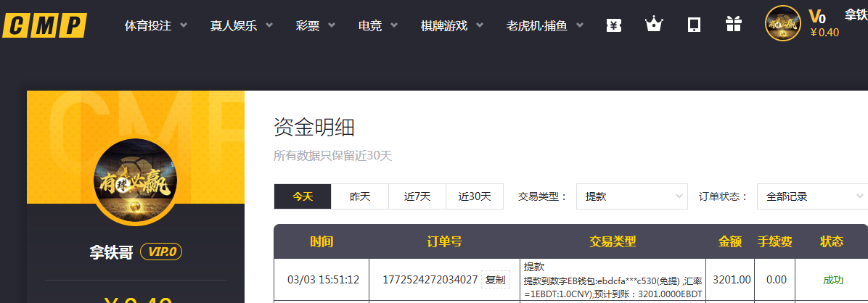
Task: Click the V0 level badge
Action: coord(817,16)
